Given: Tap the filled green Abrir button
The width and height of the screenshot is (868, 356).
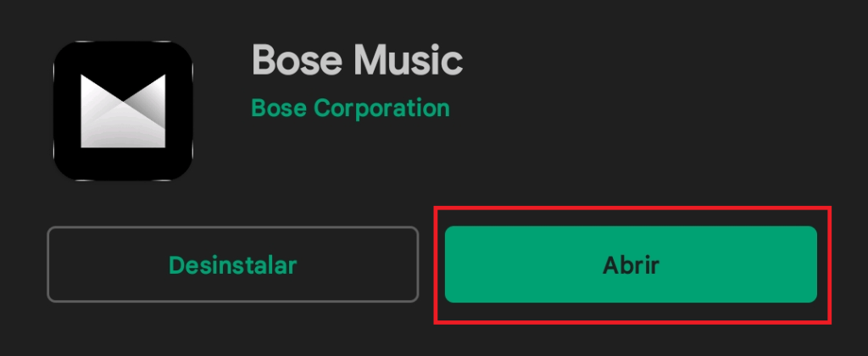Looking at the screenshot, I should click(x=631, y=264).
